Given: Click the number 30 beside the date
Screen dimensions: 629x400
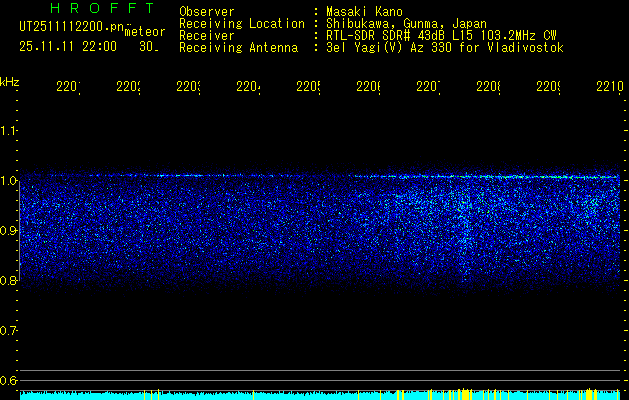Looking at the screenshot, I should pos(149,47).
